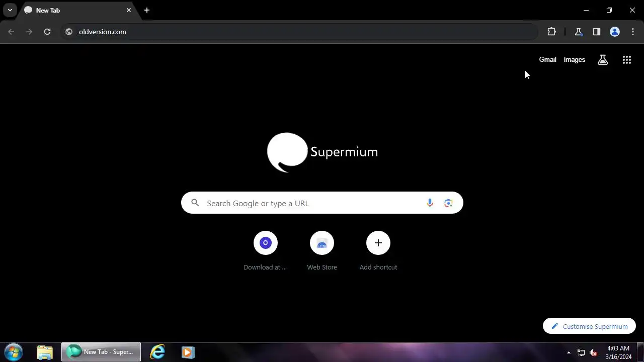The height and width of the screenshot is (362, 644).
Task: Open the Windows Start menu
Action: point(14,352)
